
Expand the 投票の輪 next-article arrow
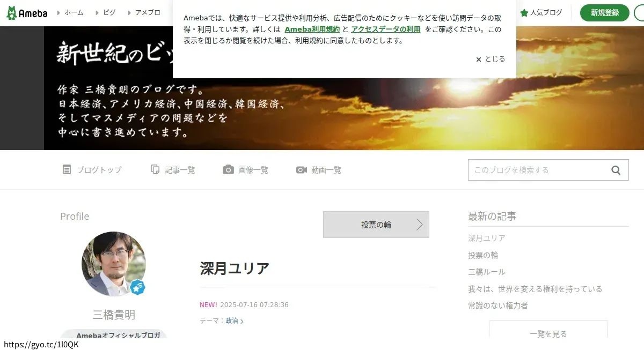click(420, 225)
